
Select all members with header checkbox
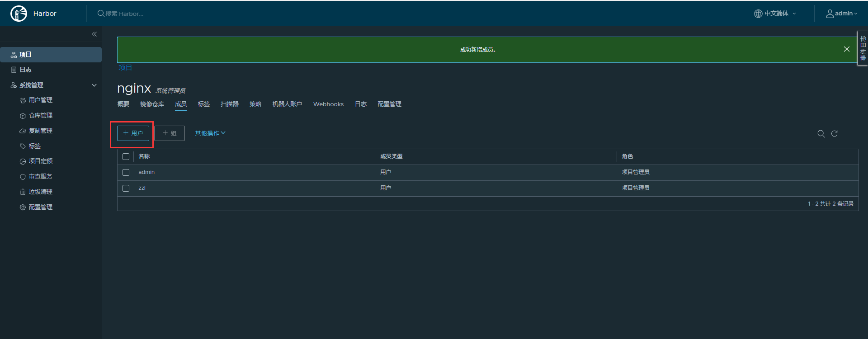click(126, 156)
